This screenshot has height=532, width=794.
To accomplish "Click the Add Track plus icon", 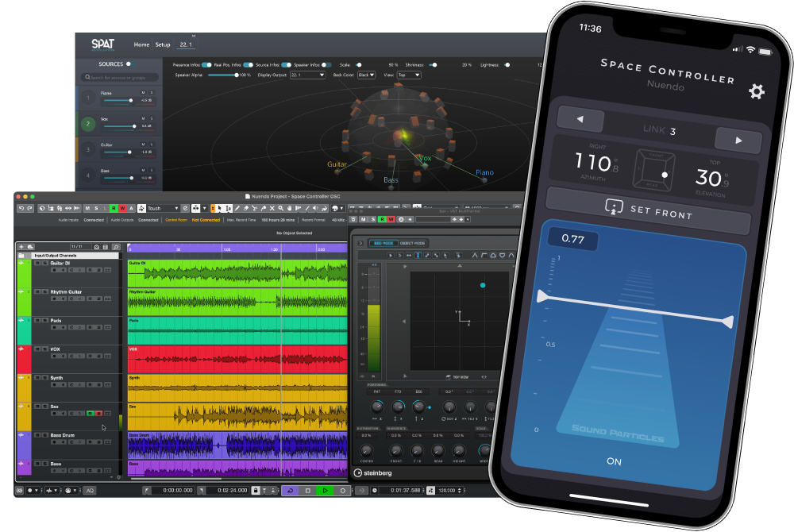I will (21, 247).
